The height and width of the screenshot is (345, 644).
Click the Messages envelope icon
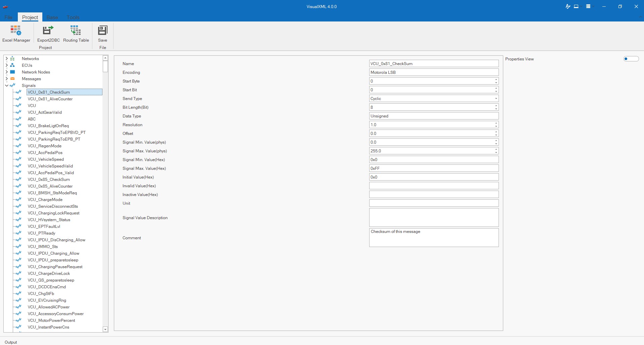(12, 79)
